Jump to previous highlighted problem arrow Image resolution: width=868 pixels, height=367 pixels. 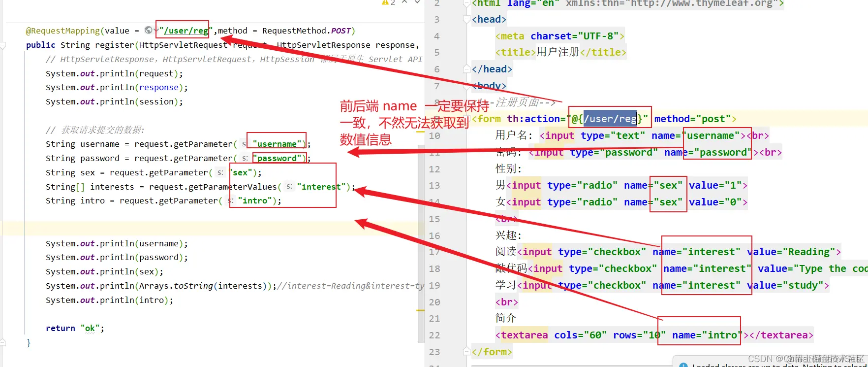pyautogui.click(x=404, y=2)
